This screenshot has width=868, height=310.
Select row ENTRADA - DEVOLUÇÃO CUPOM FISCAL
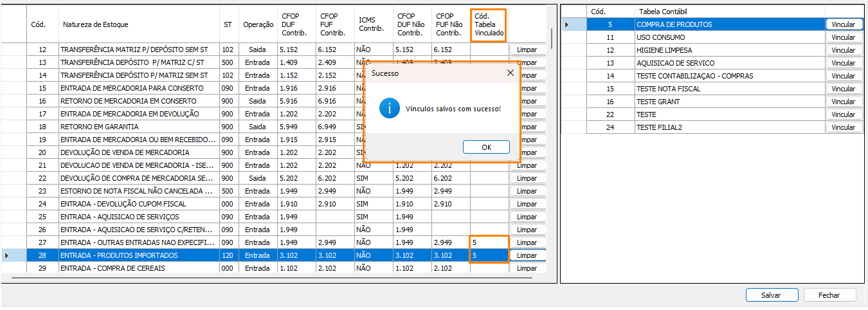point(273,204)
